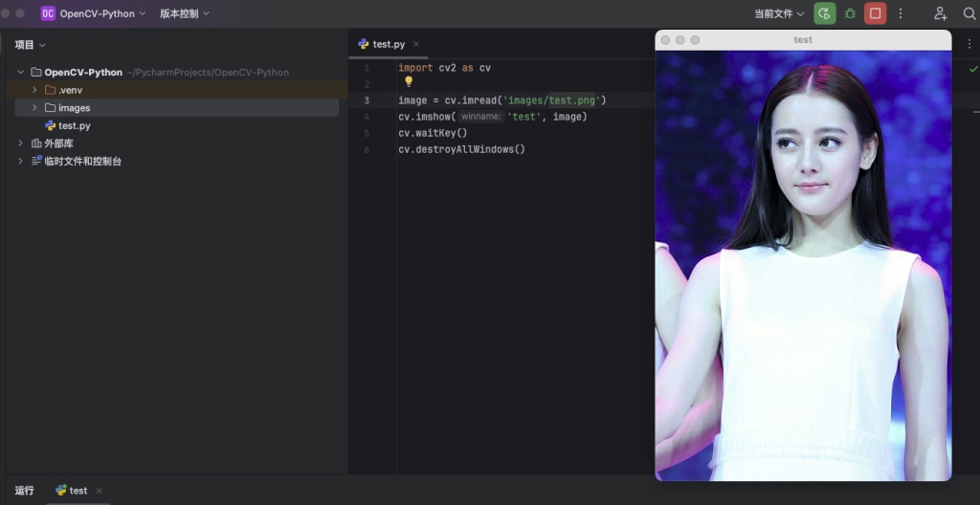Click the external libraries icon 外部库

point(36,143)
